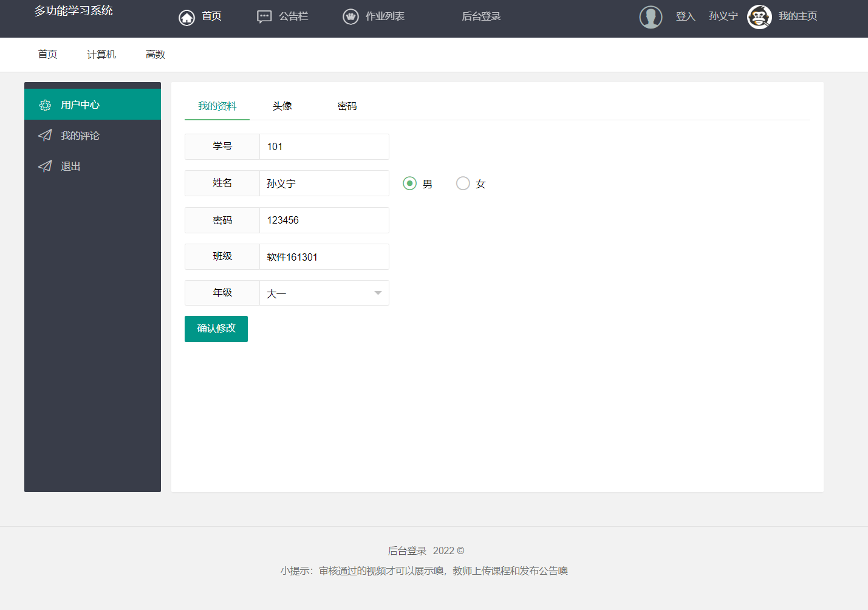The image size is (868, 610).
Task: Switch to the 头像 tab
Action: 282,106
